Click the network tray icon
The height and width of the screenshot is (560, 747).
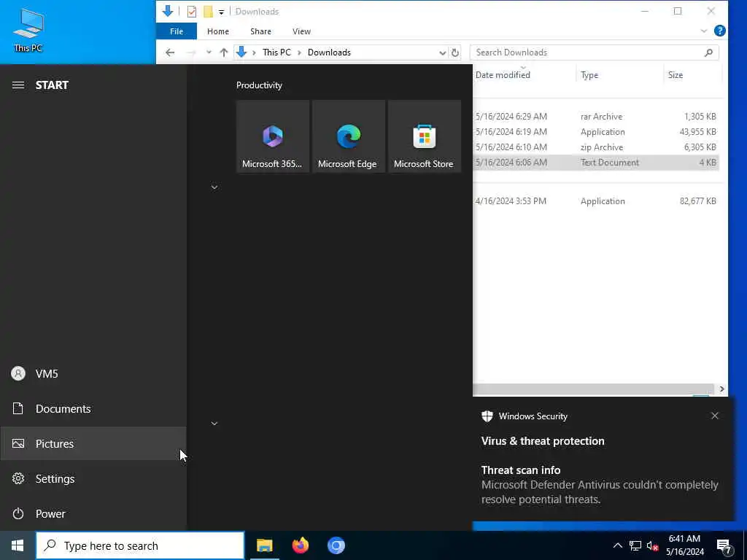tap(635, 545)
